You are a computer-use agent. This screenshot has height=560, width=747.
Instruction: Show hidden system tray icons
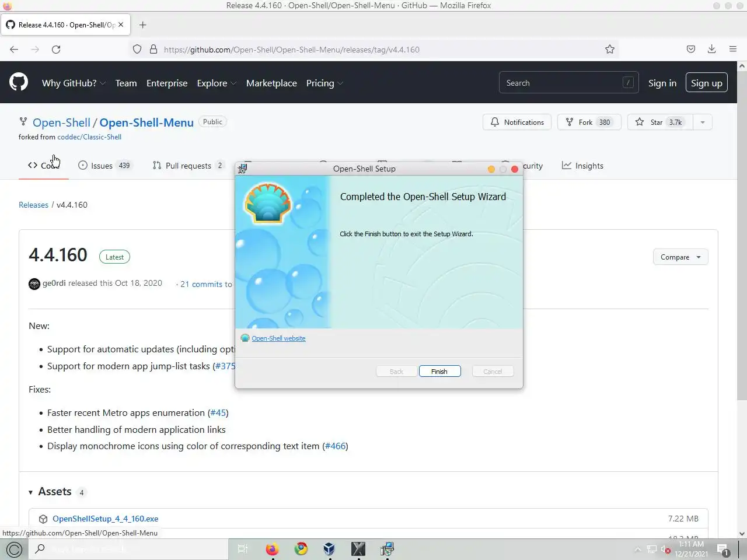click(637, 549)
